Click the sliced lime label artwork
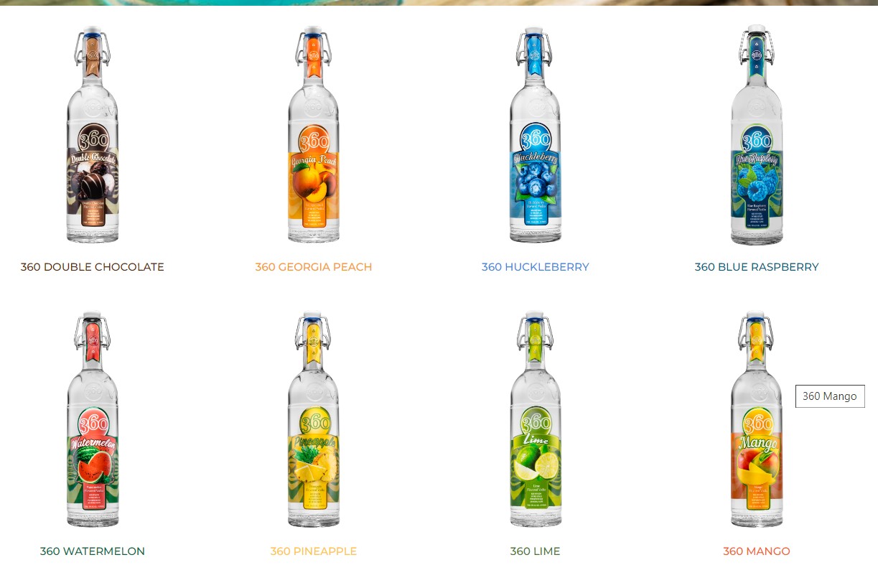Viewport: 878px width, 588px height. pyautogui.click(x=536, y=463)
